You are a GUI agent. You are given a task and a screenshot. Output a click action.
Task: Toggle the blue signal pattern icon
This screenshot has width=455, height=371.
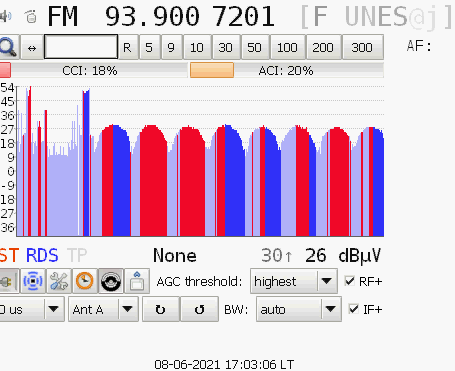[33, 281]
